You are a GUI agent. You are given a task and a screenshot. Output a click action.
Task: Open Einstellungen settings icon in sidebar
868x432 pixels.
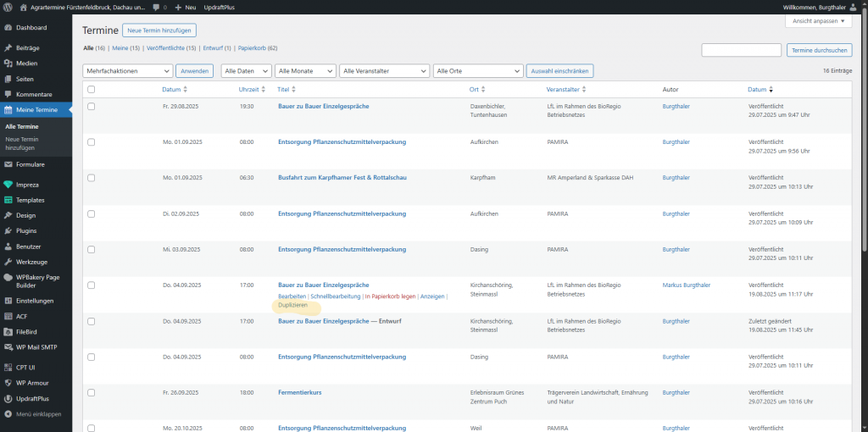click(8, 301)
